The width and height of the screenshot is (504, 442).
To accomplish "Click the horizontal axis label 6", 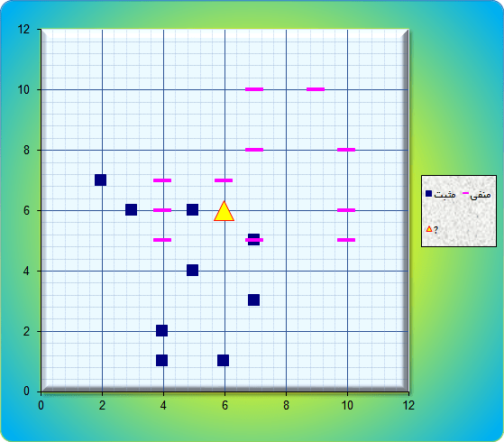I will [x=225, y=405].
